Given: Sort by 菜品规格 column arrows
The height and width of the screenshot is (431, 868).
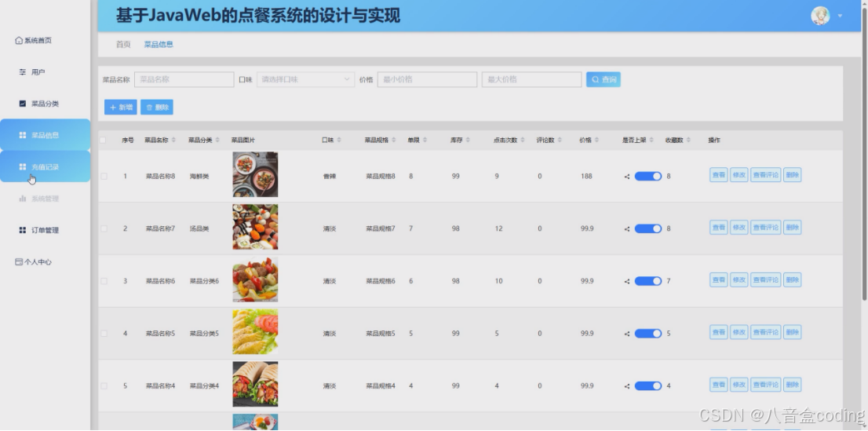Looking at the screenshot, I should 394,141.
